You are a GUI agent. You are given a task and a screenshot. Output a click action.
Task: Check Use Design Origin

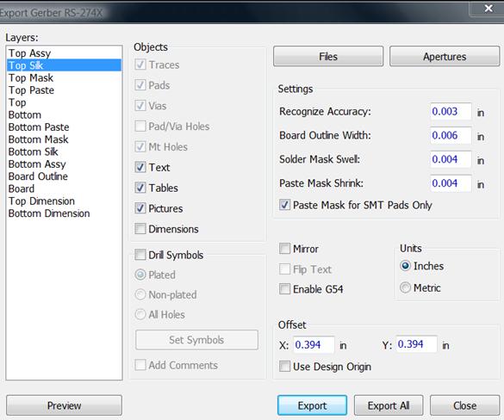[284, 367]
